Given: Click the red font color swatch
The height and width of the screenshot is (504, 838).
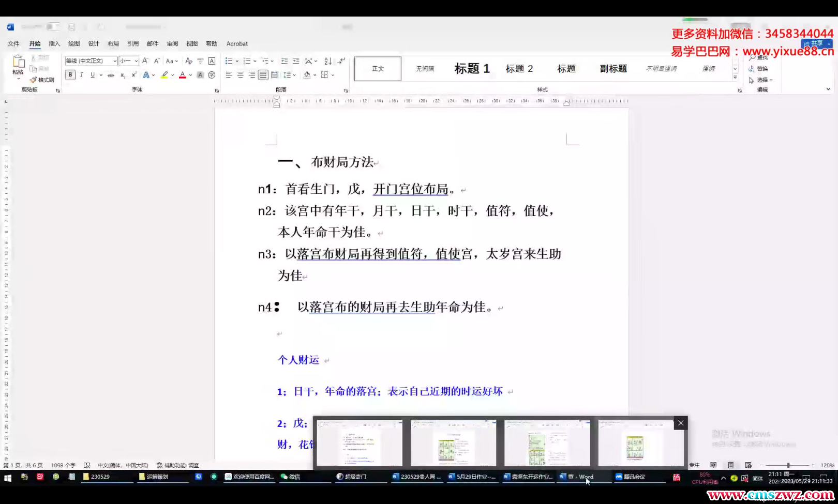Looking at the screenshot, I should coord(182,75).
